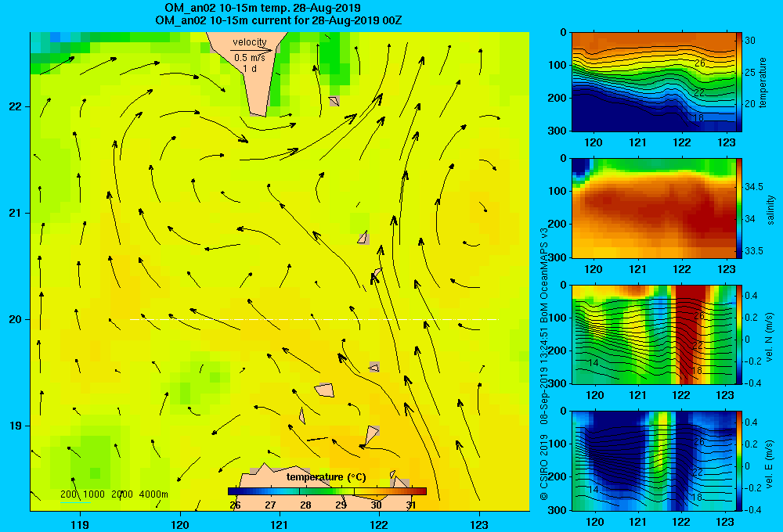Screen dimensions: 783x532
Task: Open the eastward velocity section panel
Action: coord(654,461)
